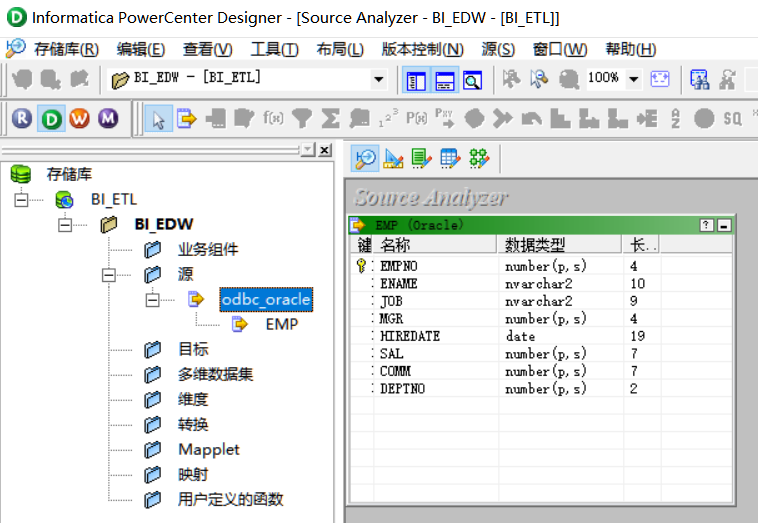758x523 pixels.
Task: Toggle the Navigator window view button
Action: 416,80
